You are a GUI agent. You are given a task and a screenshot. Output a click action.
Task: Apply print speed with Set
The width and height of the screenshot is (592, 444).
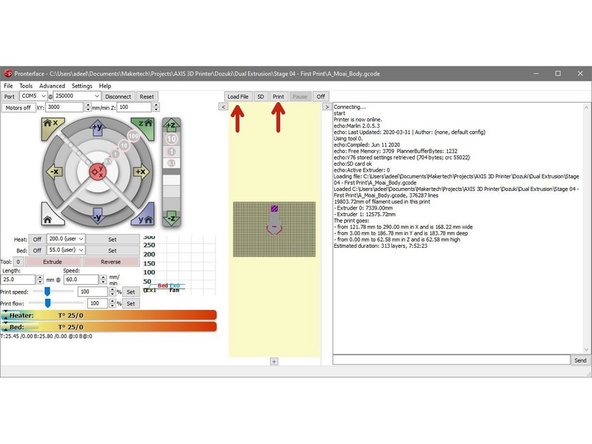click(131, 292)
